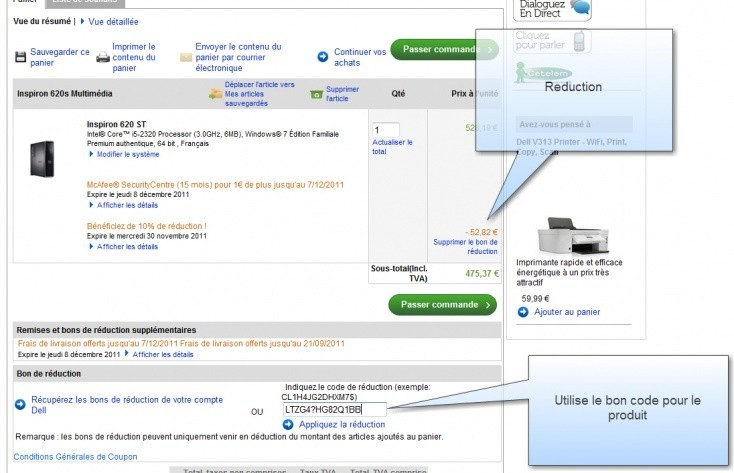The height and width of the screenshot is (473, 734).
Task: Click the arrow icon next to Appliquez la réduction
Action: click(288, 425)
